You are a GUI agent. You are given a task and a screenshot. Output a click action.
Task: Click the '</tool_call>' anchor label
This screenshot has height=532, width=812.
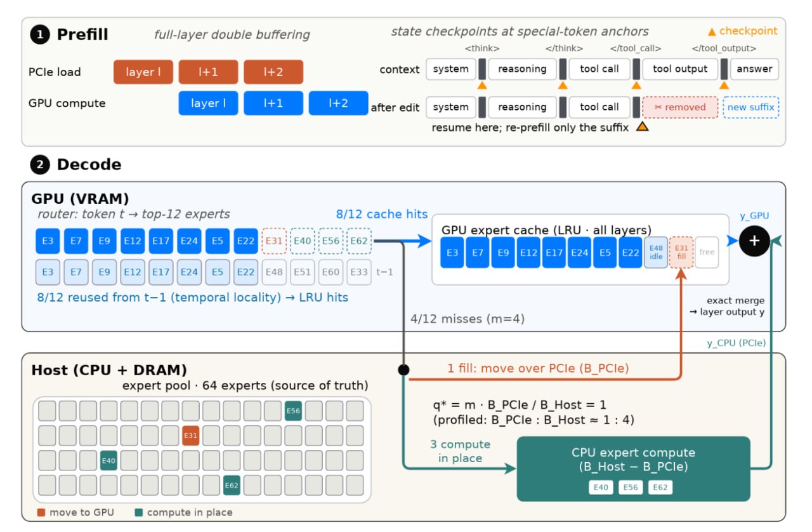click(x=636, y=48)
